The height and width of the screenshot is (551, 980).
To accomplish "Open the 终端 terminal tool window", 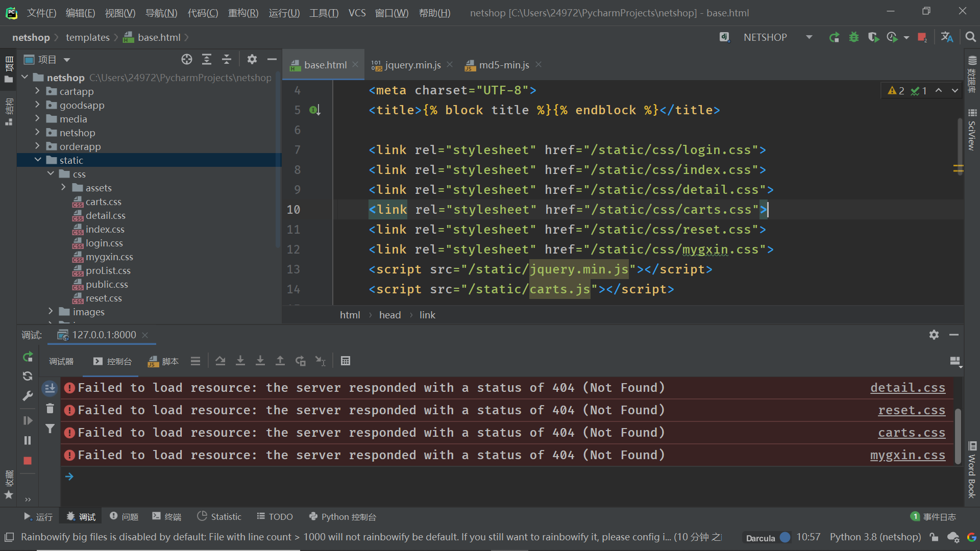I will click(167, 516).
